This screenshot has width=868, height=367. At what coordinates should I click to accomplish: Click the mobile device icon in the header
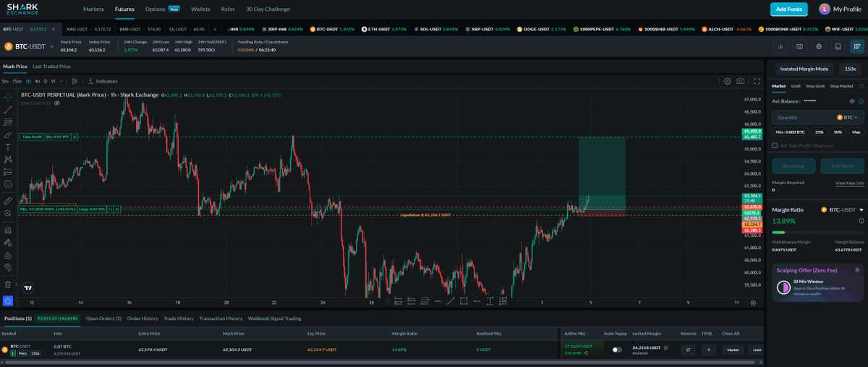pos(838,46)
